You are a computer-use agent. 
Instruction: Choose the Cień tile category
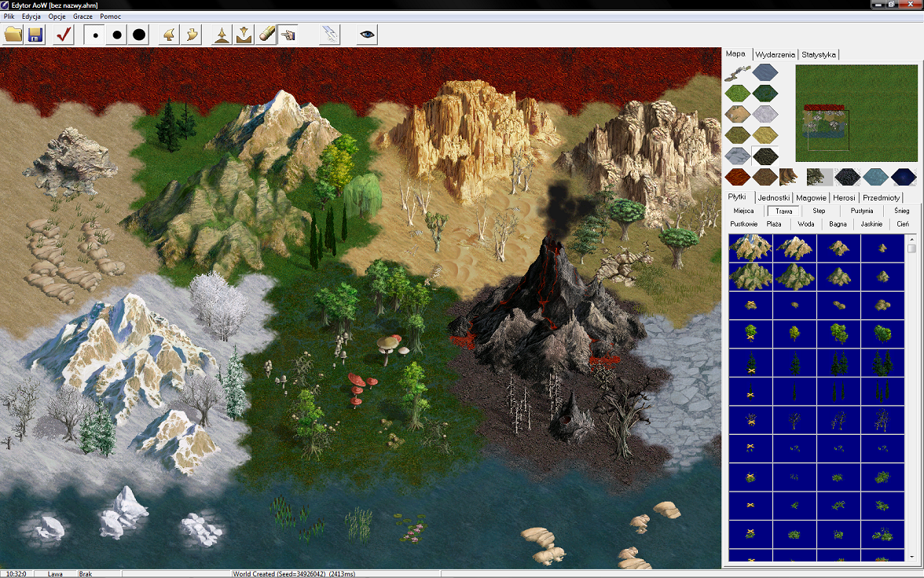coord(902,224)
